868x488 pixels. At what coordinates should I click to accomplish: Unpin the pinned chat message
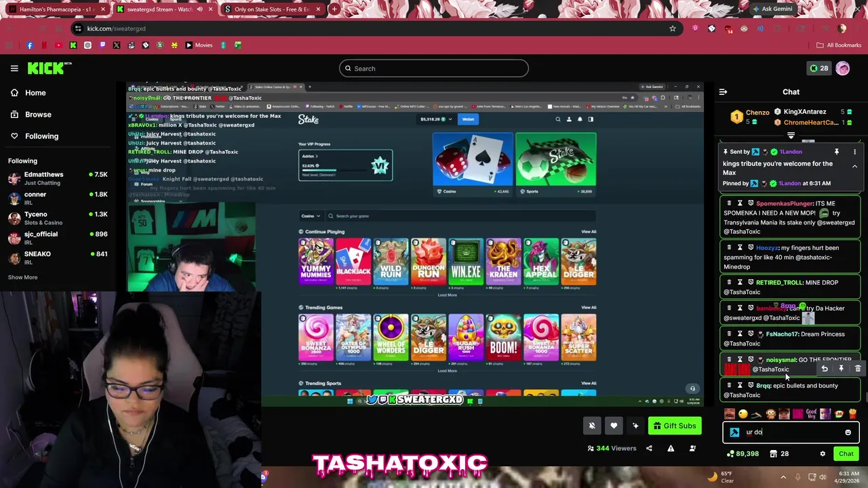pyautogui.click(x=836, y=152)
